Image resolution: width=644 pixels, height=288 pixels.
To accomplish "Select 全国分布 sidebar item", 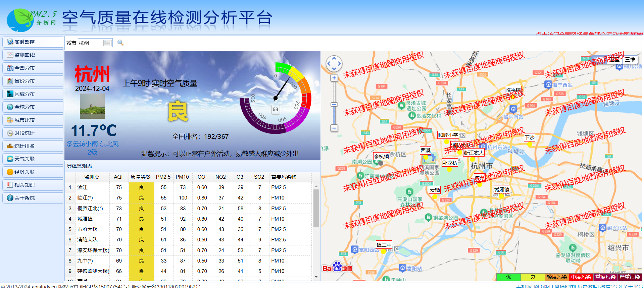I will point(33,68).
